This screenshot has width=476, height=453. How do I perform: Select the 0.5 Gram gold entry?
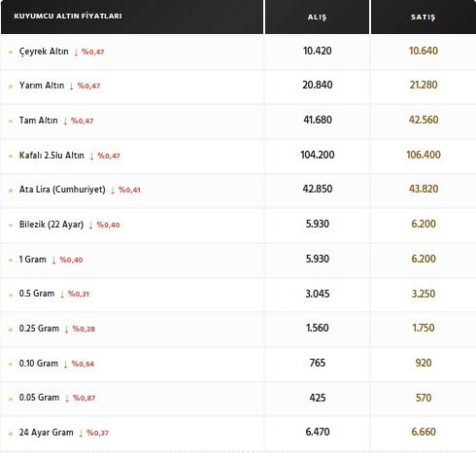pos(37,294)
